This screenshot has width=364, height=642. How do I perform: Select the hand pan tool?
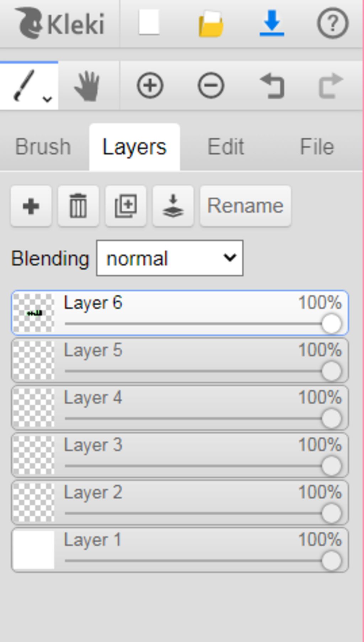pos(87,85)
